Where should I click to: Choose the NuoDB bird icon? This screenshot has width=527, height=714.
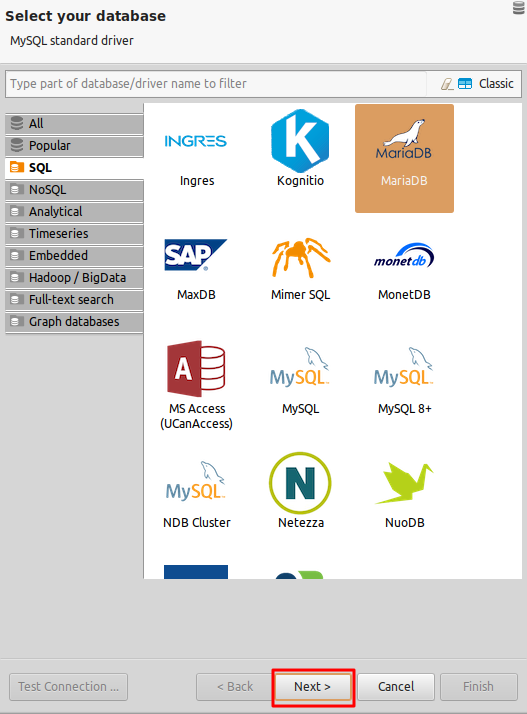(404, 483)
